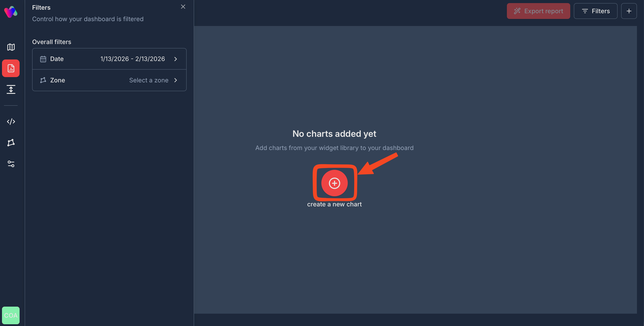
Task: Click the plus button in top bar
Action: coord(629,11)
